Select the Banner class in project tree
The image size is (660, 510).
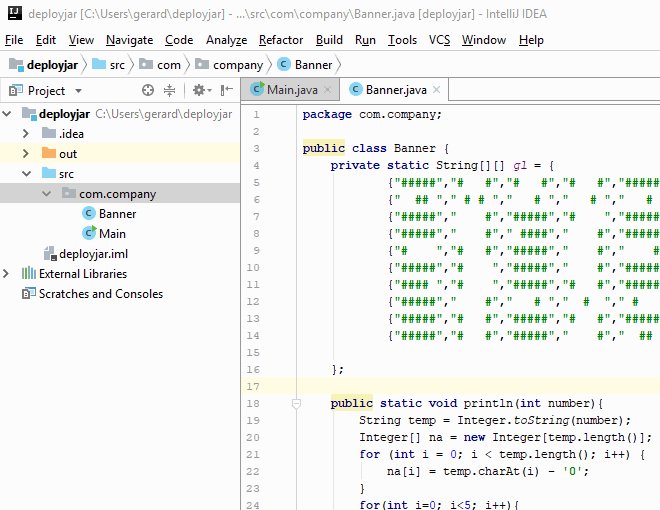point(117,213)
